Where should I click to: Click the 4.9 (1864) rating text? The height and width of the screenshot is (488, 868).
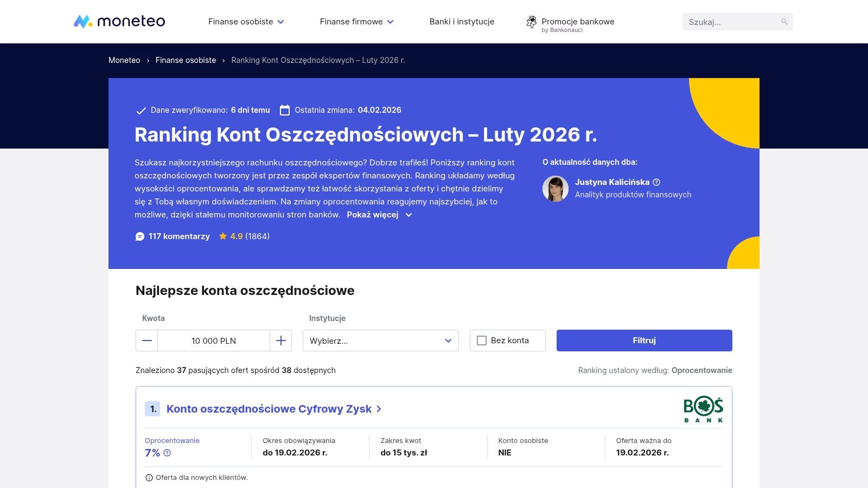[250, 236]
